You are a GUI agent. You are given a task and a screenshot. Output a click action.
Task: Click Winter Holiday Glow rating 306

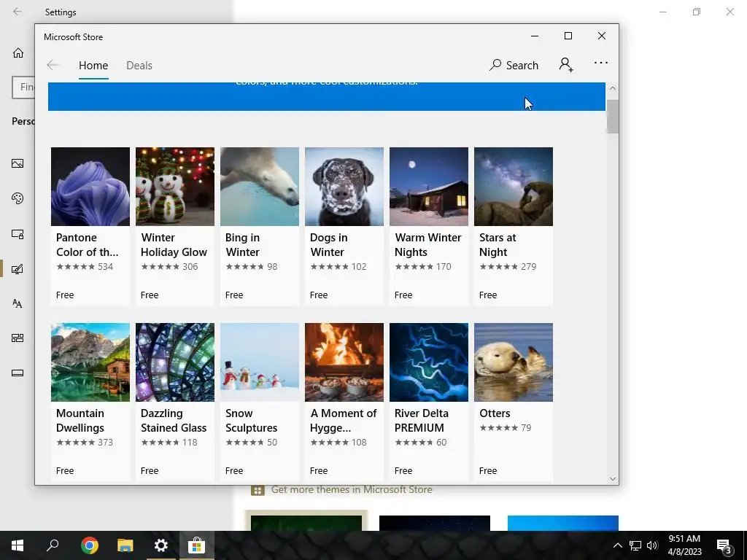pyautogui.click(x=169, y=267)
